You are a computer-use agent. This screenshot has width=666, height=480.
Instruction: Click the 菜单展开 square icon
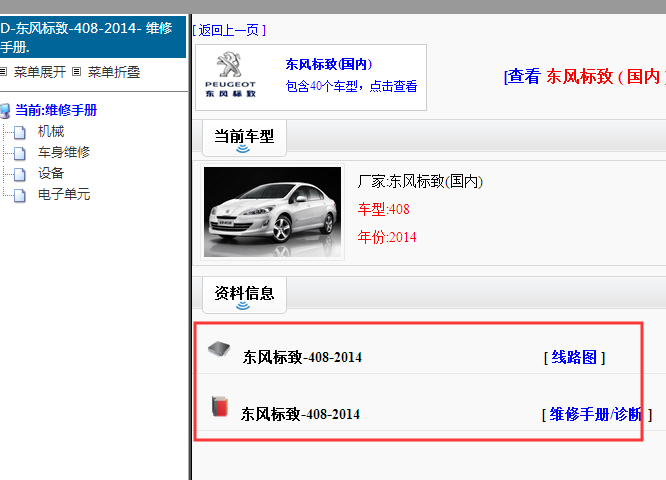[3, 71]
